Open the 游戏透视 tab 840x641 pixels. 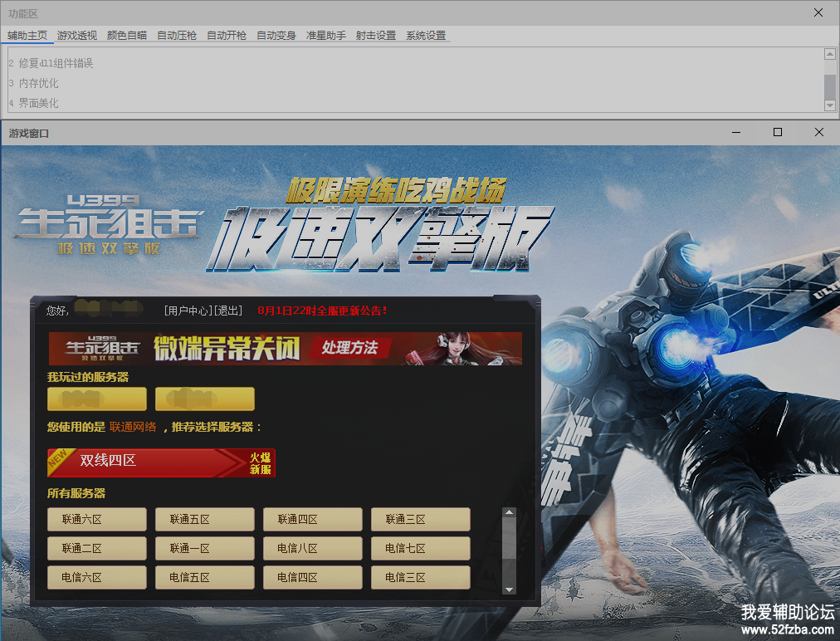click(x=77, y=36)
